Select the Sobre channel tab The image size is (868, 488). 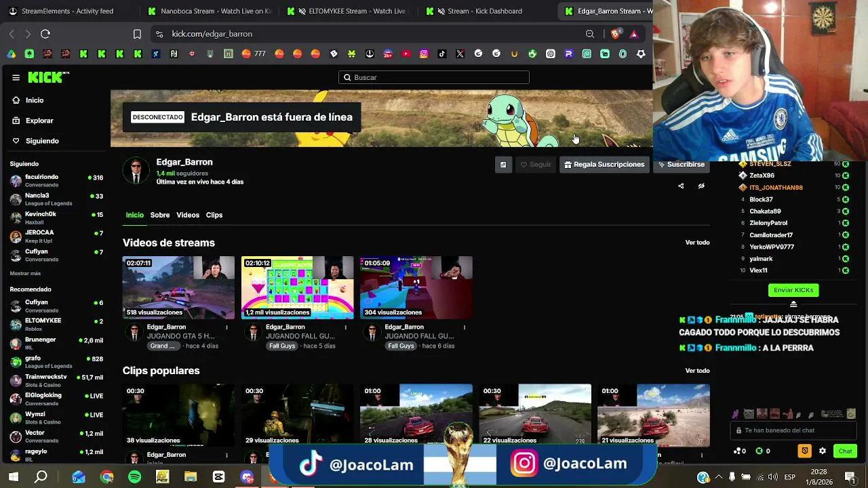160,215
